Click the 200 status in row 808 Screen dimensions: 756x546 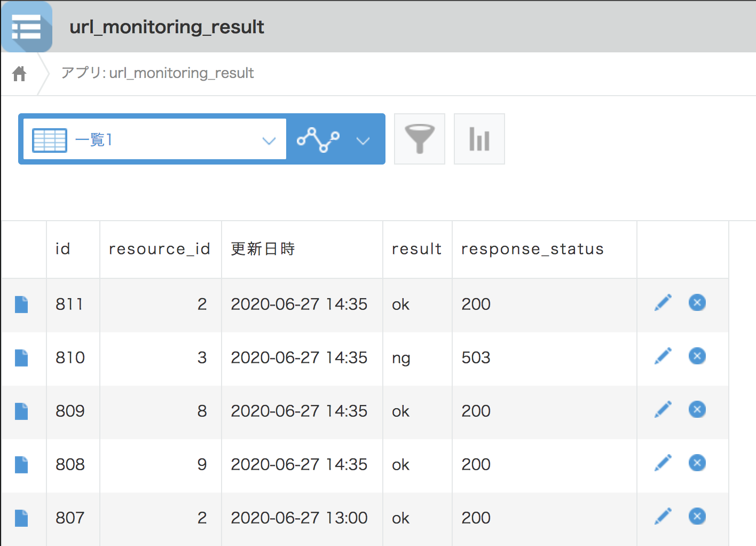(x=476, y=464)
